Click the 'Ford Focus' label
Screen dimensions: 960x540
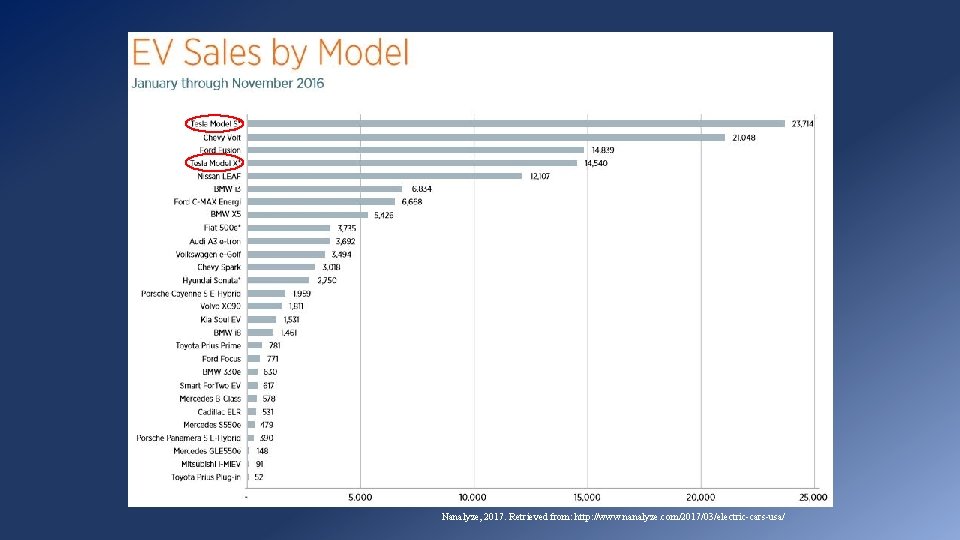[x=222, y=359]
